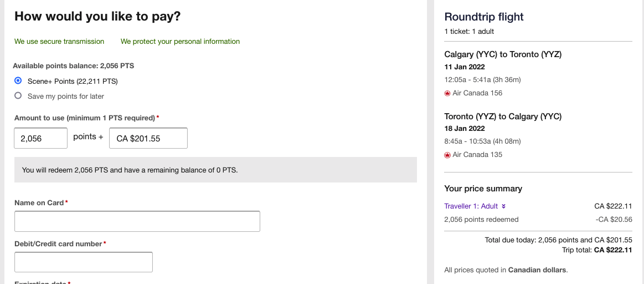The height and width of the screenshot is (284, 644).
Task: Click the Calgary (YYC) to Toronto (YYZ) heading
Action: pos(503,54)
